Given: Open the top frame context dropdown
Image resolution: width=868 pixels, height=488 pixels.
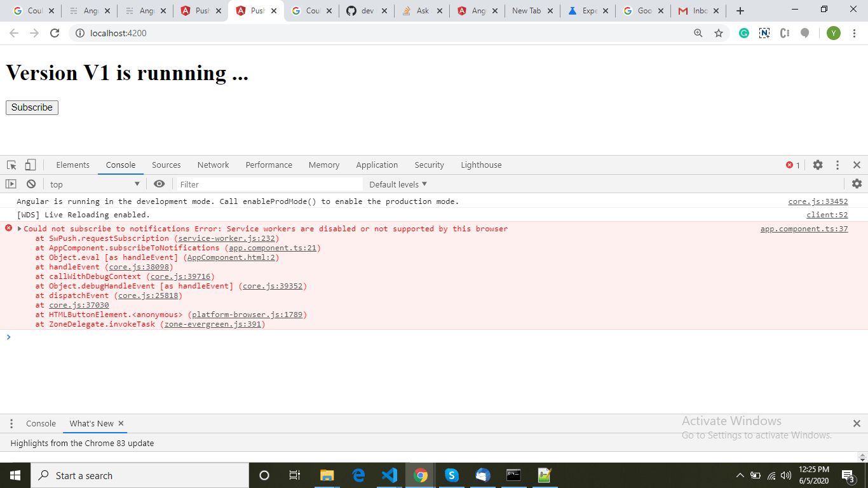Looking at the screenshot, I should (x=94, y=184).
